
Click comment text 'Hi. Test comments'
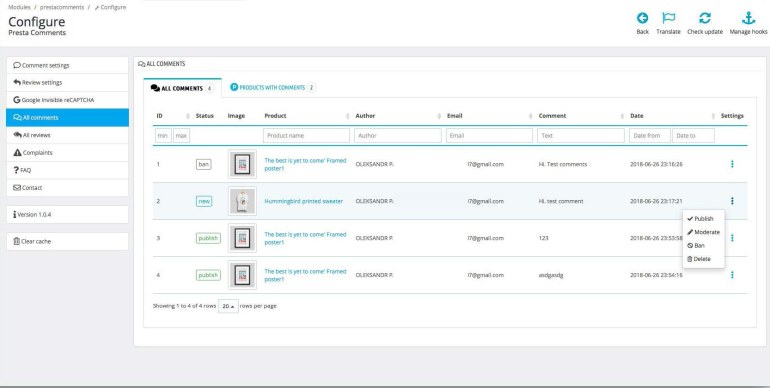coord(563,164)
